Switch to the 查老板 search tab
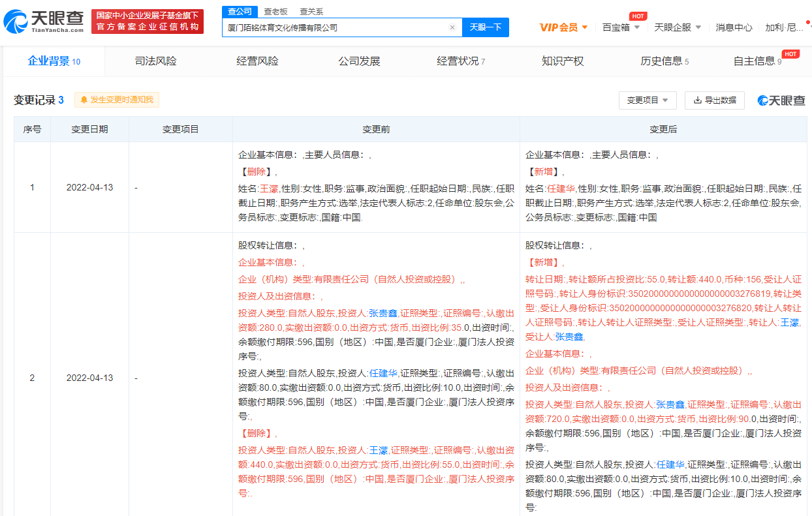812x516 pixels. 275,11
